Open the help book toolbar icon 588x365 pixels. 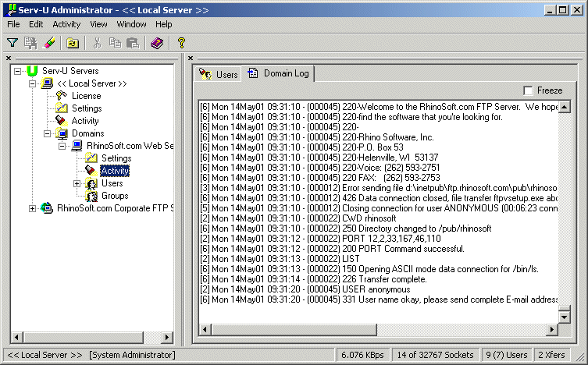pos(157,43)
